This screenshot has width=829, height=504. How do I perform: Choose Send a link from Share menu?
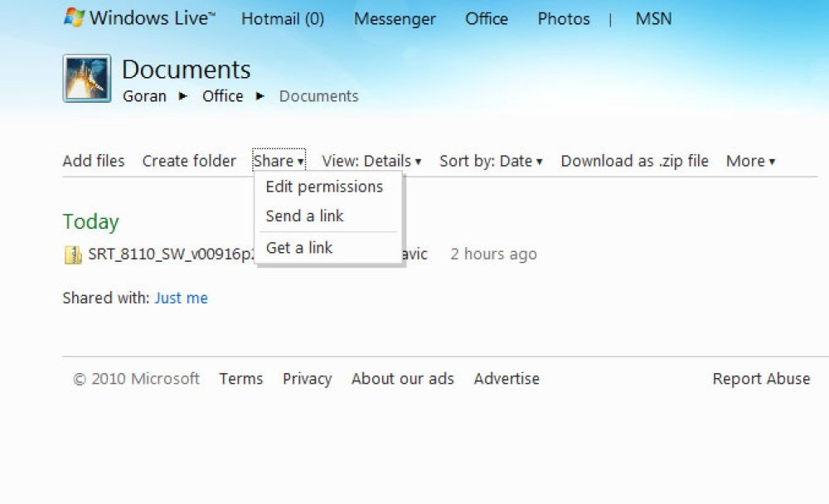[x=304, y=216]
